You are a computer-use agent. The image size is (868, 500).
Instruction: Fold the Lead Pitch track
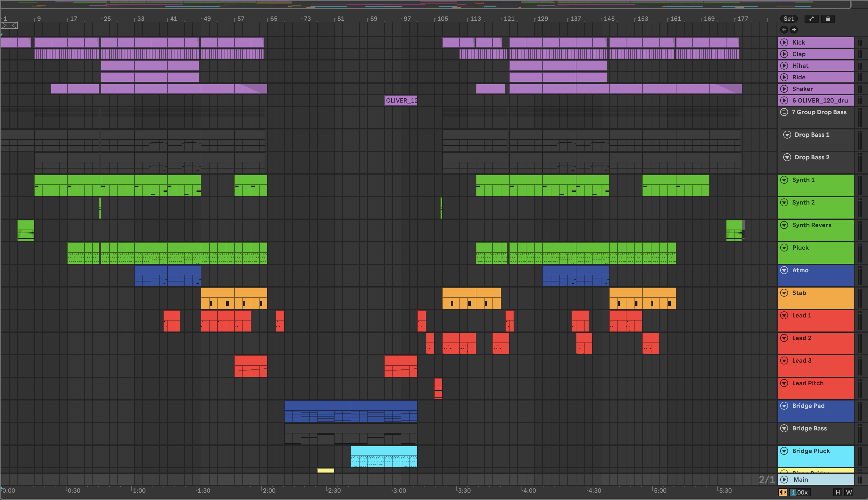coord(784,383)
